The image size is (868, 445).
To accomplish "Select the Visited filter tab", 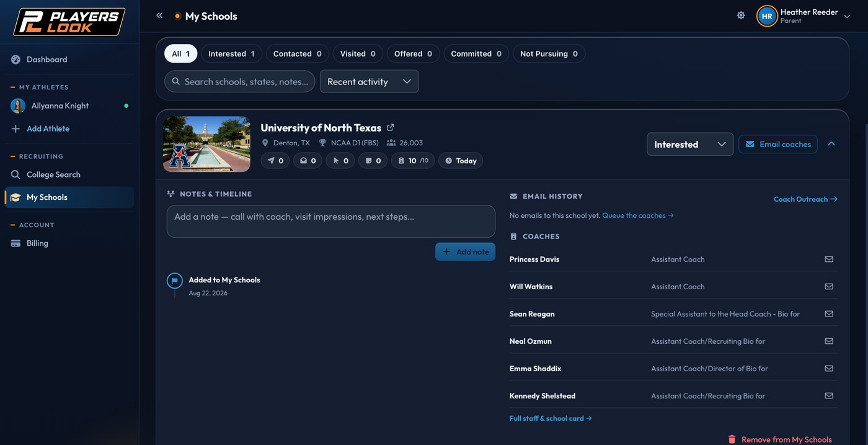I will point(358,53).
